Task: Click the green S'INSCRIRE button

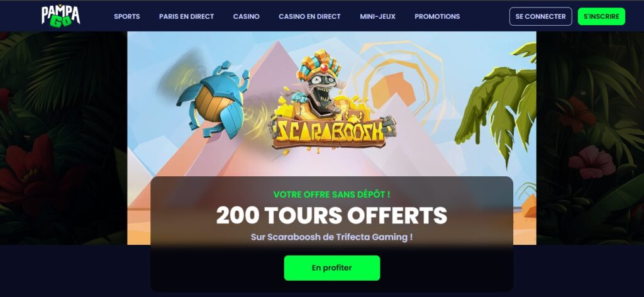Action: click(x=601, y=16)
